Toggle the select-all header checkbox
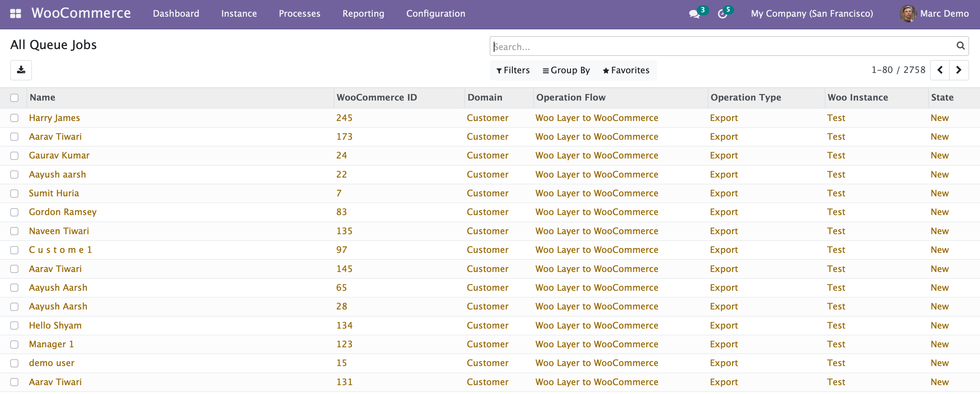 pyautogui.click(x=14, y=98)
